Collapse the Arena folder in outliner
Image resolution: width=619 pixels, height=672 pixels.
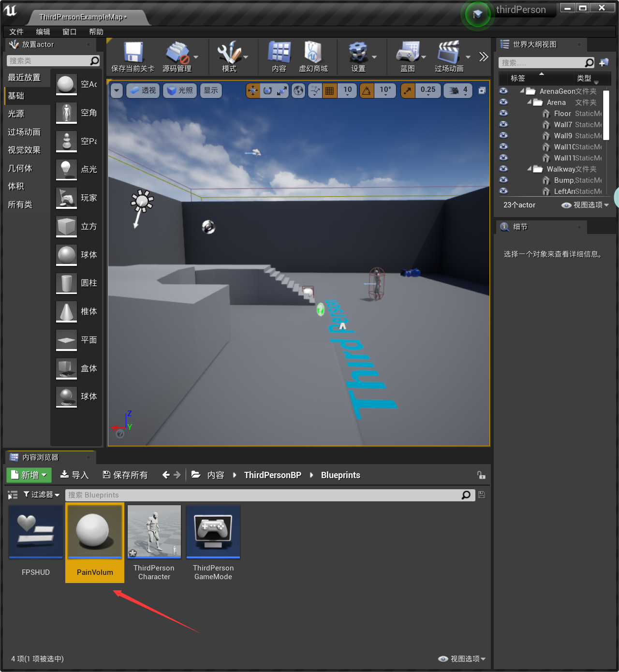[530, 102]
